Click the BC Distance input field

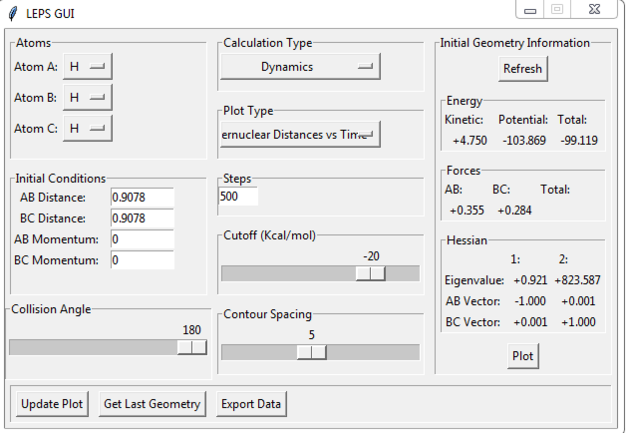(142, 218)
